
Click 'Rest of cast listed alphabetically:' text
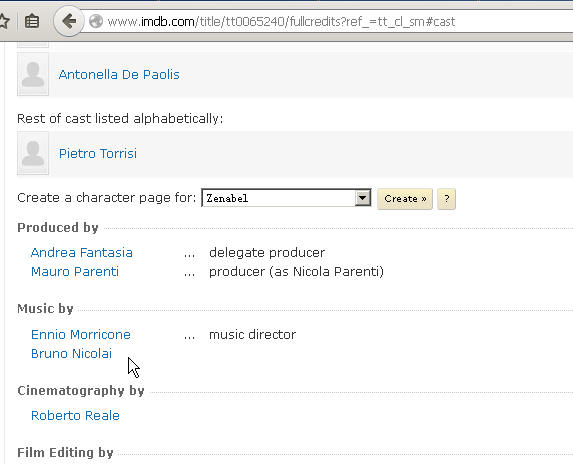pyautogui.click(x=120, y=119)
